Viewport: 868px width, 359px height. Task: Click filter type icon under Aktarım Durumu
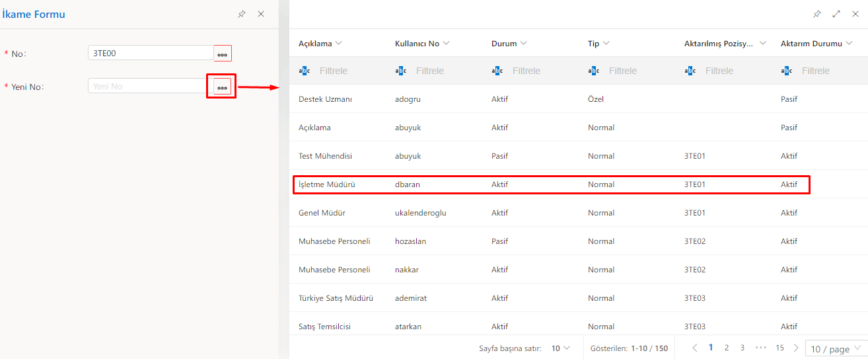787,71
